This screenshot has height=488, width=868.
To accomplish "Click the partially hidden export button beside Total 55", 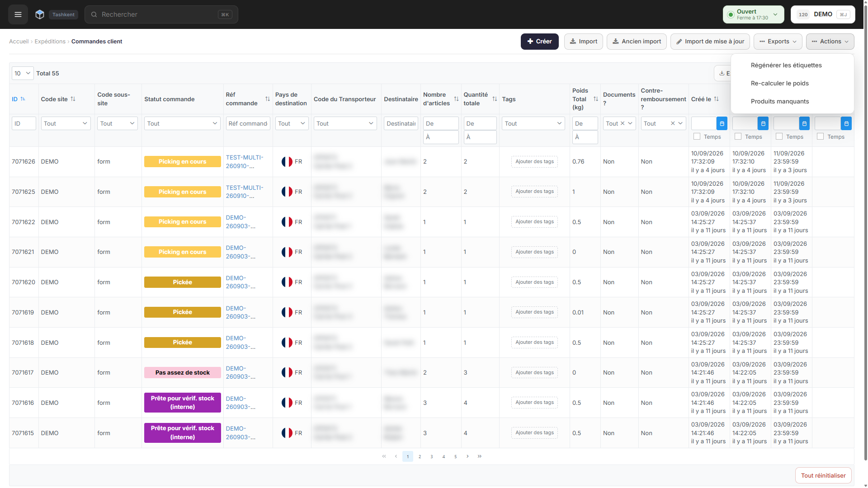I will click(722, 73).
